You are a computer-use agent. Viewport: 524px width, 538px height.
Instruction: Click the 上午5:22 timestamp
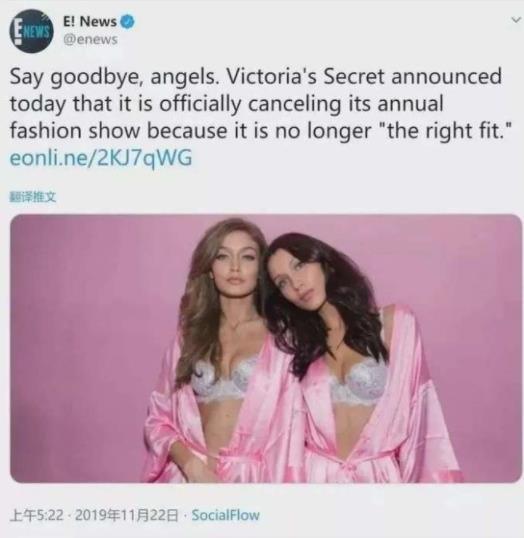click(x=37, y=515)
